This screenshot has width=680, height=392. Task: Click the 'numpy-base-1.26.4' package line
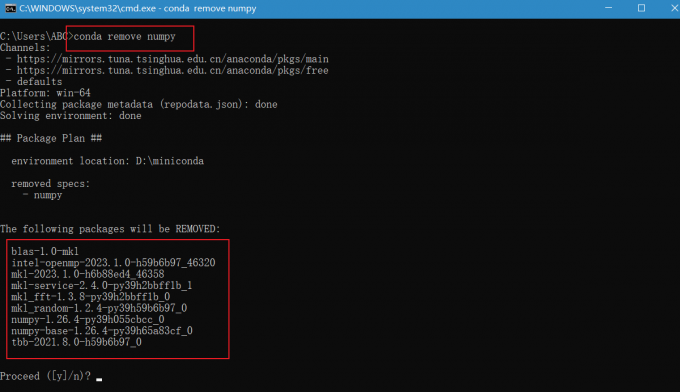(102, 331)
